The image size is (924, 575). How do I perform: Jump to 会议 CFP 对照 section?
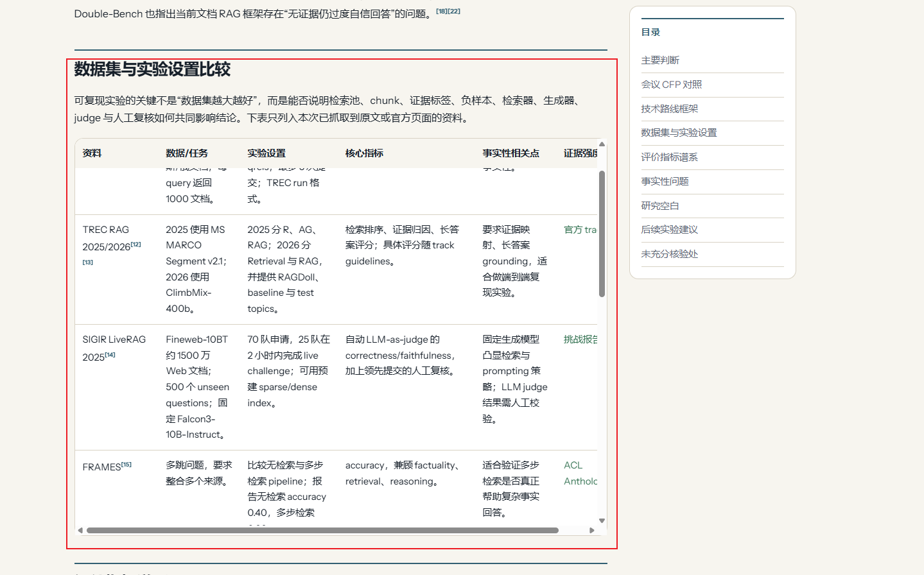point(671,85)
